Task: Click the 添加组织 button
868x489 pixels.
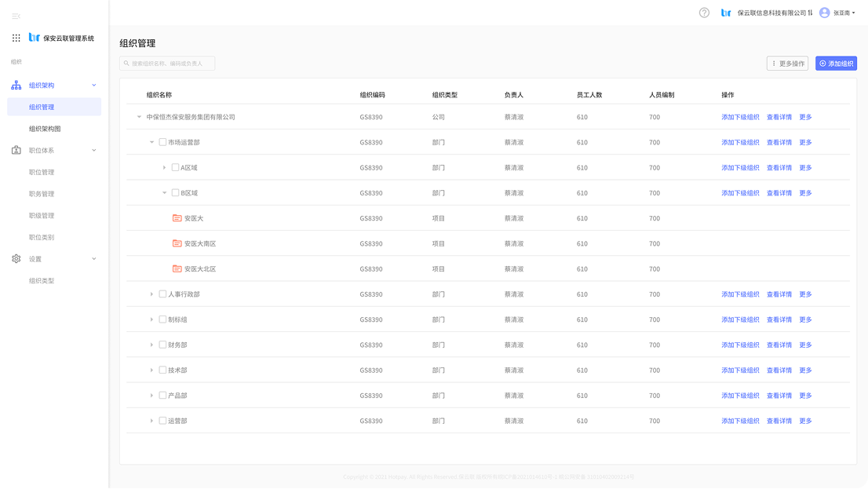Action: click(x=836, y=64)
